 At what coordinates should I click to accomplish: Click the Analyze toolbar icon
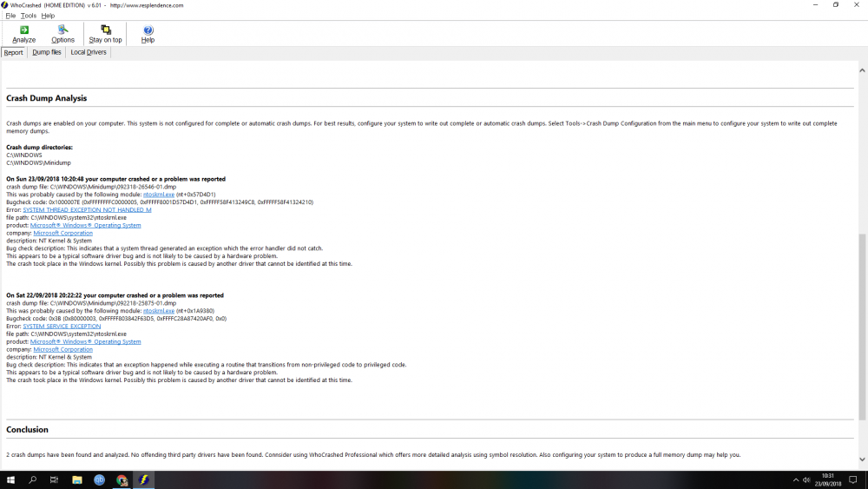[23, 34]
